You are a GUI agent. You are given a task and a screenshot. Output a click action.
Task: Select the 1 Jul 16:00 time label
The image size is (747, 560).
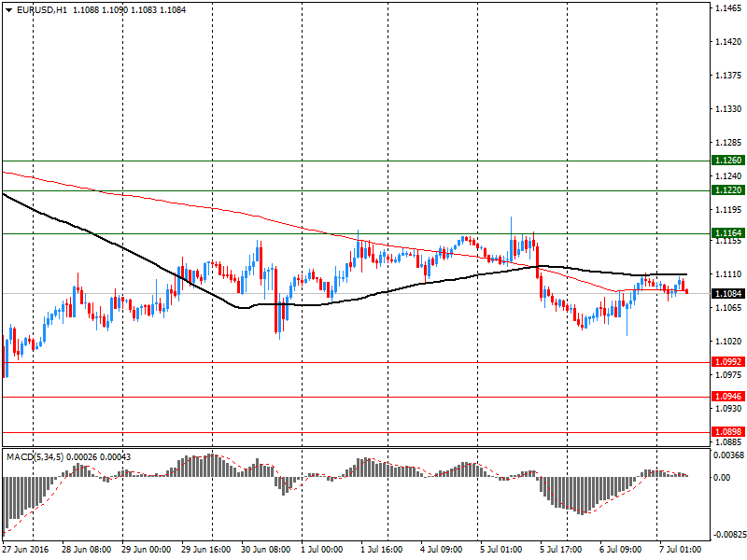(x=382, y=550)
